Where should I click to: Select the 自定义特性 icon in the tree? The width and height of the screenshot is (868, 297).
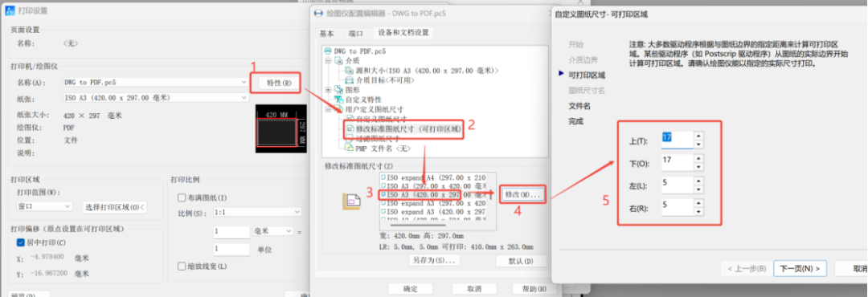339,100
